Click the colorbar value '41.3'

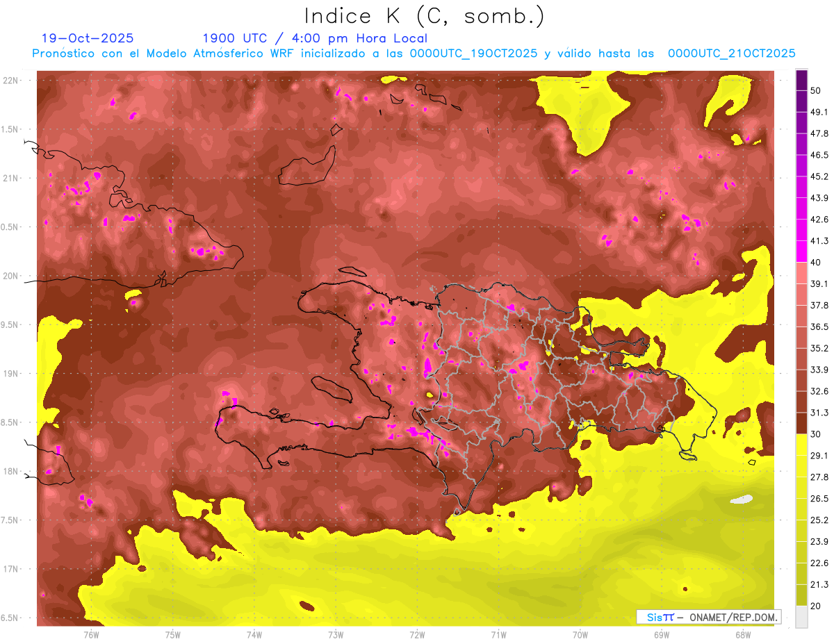pos(819,241)
